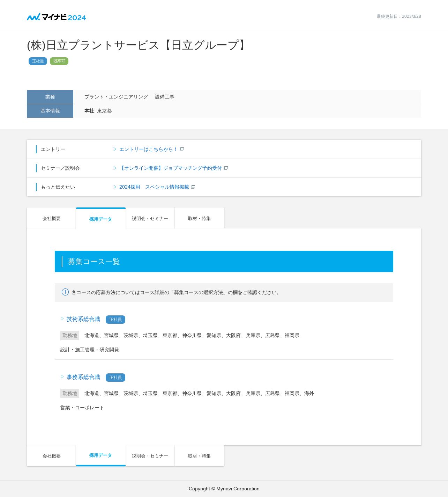This screenshot has width=448, height=497.
Task: Click the external-link icon after ジョブマッチング予約受付
Action: [226, 168]
